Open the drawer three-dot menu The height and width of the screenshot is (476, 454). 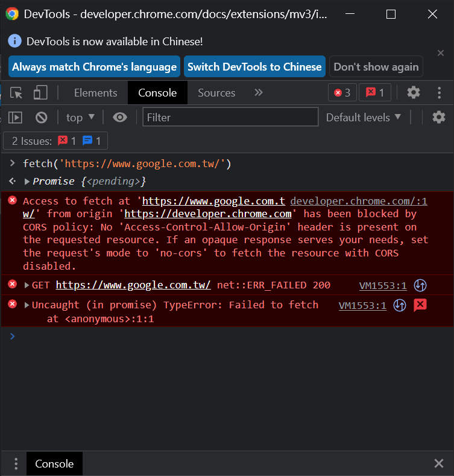coord(16,463)
